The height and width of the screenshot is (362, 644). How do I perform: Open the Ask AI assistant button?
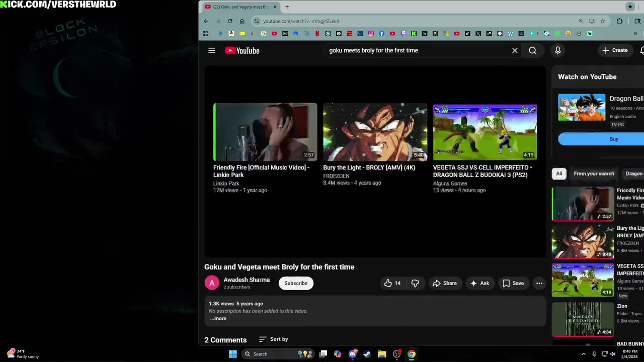(479, 283)
